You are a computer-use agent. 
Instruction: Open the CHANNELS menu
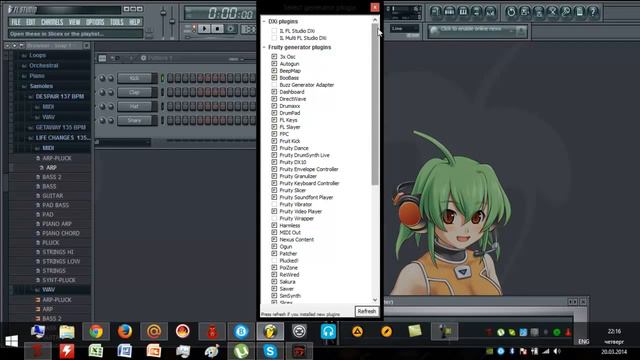(x=52, y=22)
